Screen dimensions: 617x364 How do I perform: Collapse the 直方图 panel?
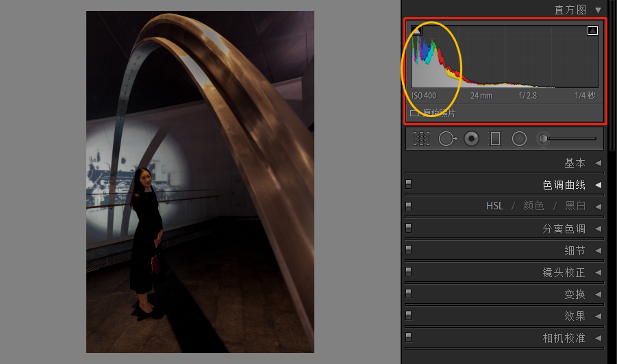pyautogui.click(x=598, y=10)
